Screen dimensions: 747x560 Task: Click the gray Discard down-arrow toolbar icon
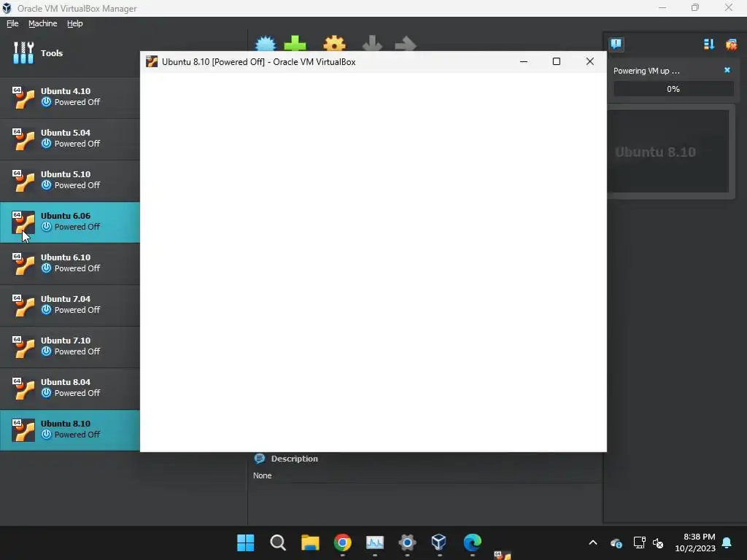(372, 43)
